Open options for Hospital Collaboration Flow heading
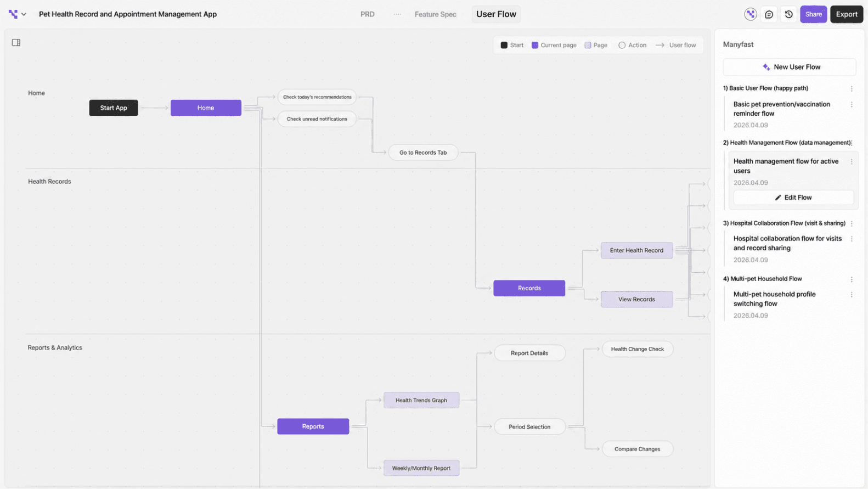 coord(852,223)
